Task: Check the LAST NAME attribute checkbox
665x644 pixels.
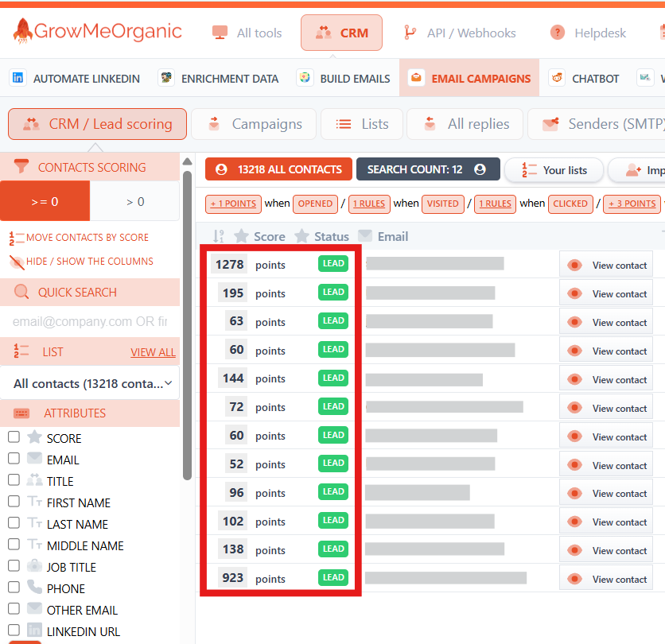Action: click(x=14, y=522)
